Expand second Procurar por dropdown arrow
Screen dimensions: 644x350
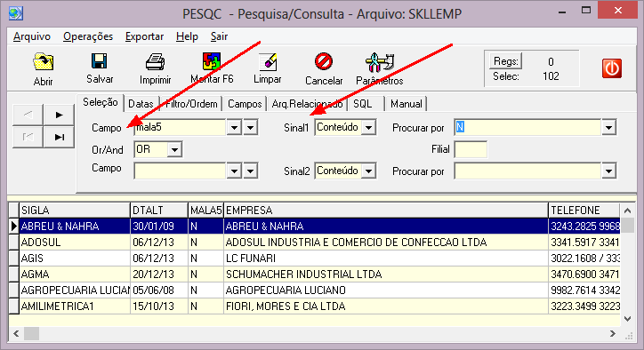608,171
